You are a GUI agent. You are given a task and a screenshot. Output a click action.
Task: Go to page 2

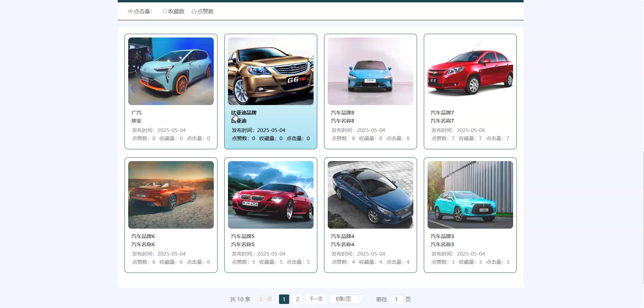coord(298,299)
